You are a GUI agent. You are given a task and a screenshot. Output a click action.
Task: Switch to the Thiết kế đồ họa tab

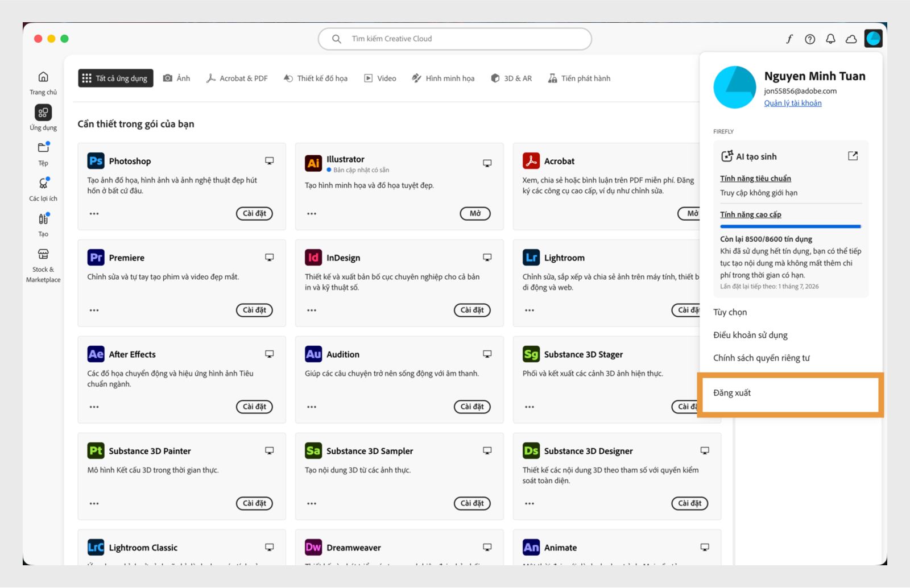coord(316,78)
